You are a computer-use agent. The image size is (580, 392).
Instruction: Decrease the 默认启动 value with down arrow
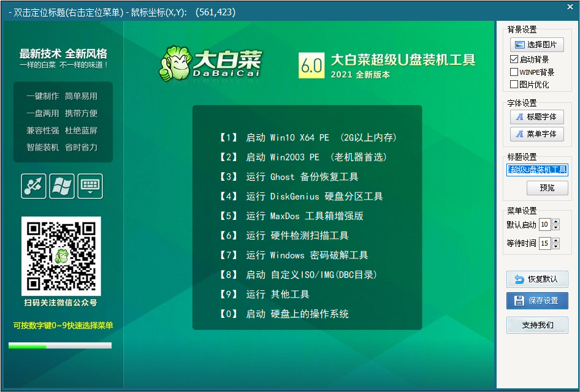click(555, 228)
